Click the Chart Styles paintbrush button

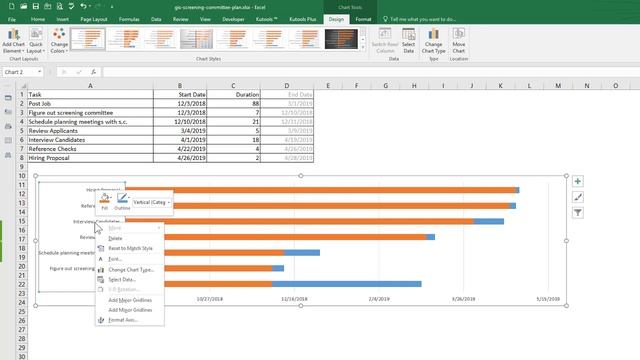tap(578, 197)
